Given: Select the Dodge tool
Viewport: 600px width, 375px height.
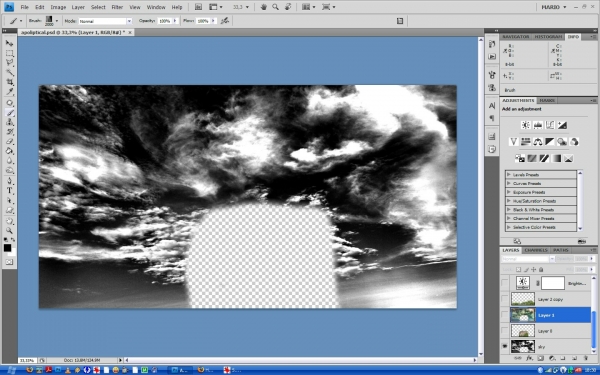Looking at the screenshot, I should pos(10,170).
